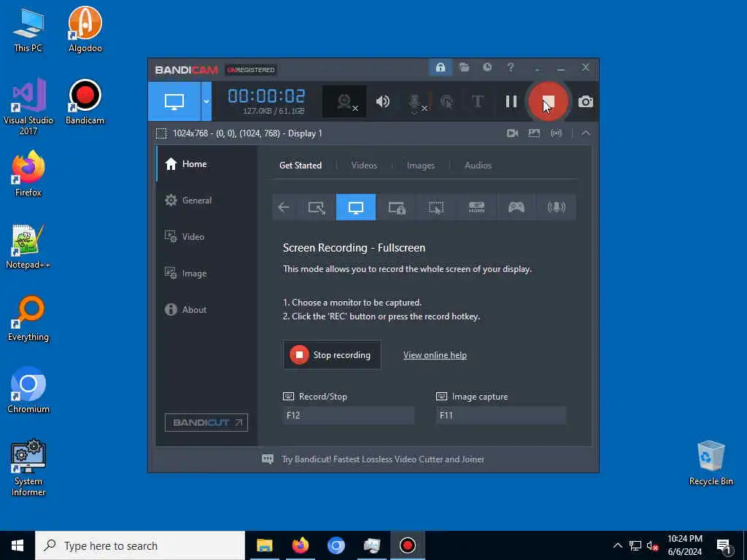
Task: Open scheduled recording clock icon
Action: [487, 68]
